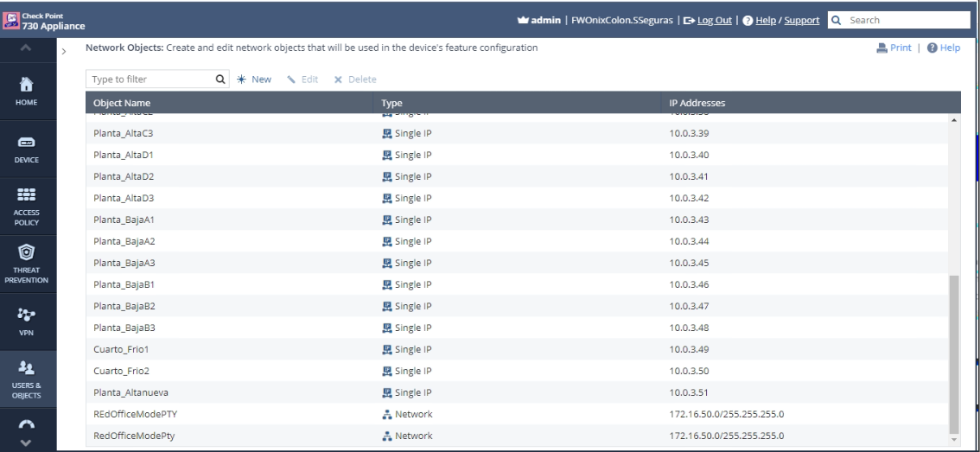Sort by Object Name column header
This screenshot has height=452, width=980.
click(122, 103)
